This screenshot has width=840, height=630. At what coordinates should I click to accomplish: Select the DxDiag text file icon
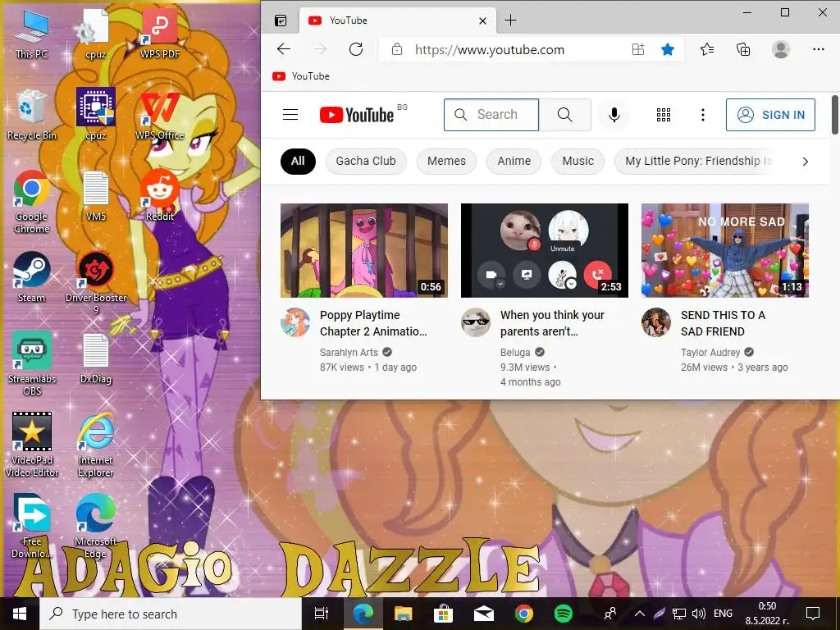(x=96, y=359)
